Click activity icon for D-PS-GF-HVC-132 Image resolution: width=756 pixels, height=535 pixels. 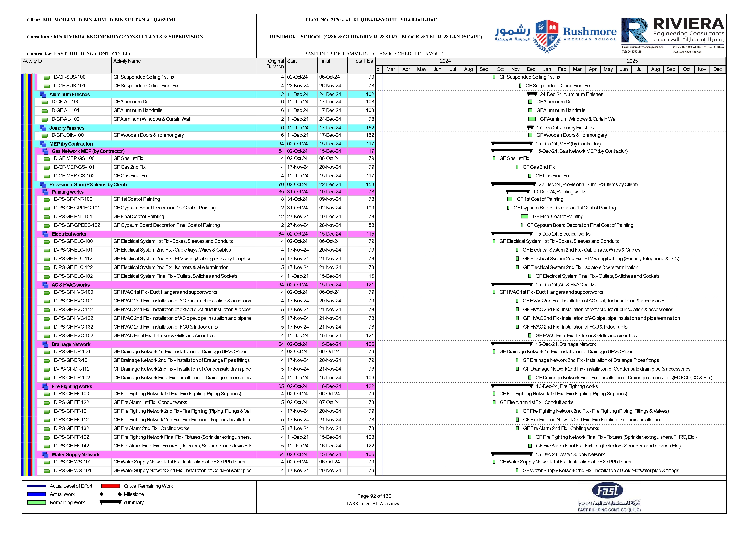point(47,328)
